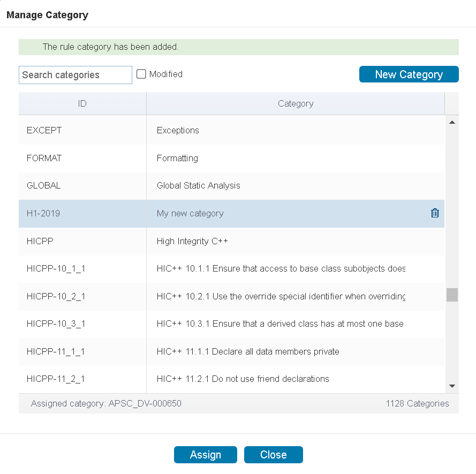This screenshot has width=476, height=474.
Task: Enable the Modified checkbox filter
Action: (x=141, y=74)
